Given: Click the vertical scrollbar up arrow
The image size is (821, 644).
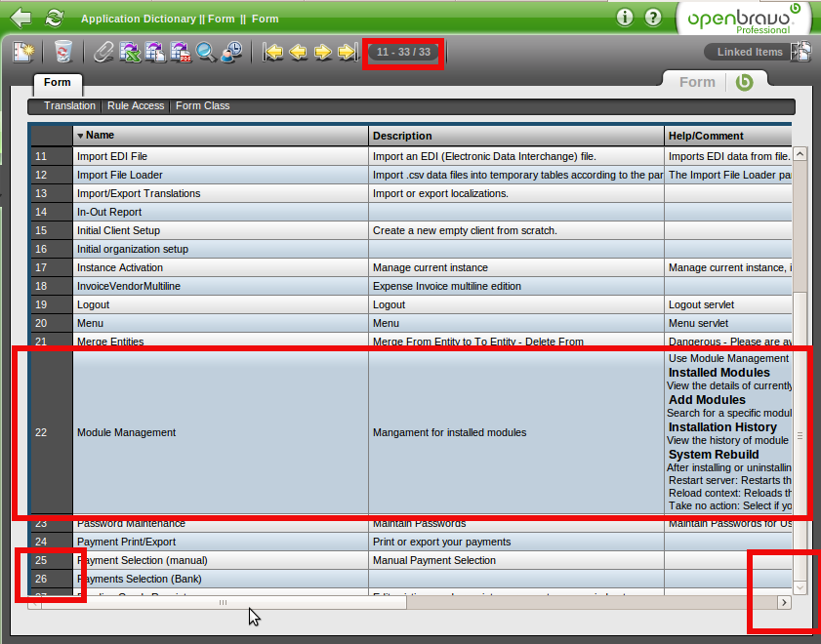Looking at the screenshot, I should pos(800,154).
